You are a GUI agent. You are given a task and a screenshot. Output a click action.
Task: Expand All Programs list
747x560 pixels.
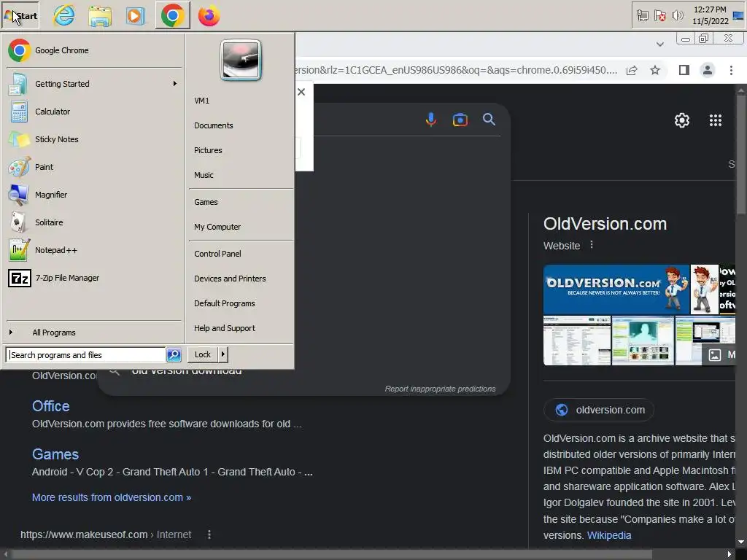(93, 332)
